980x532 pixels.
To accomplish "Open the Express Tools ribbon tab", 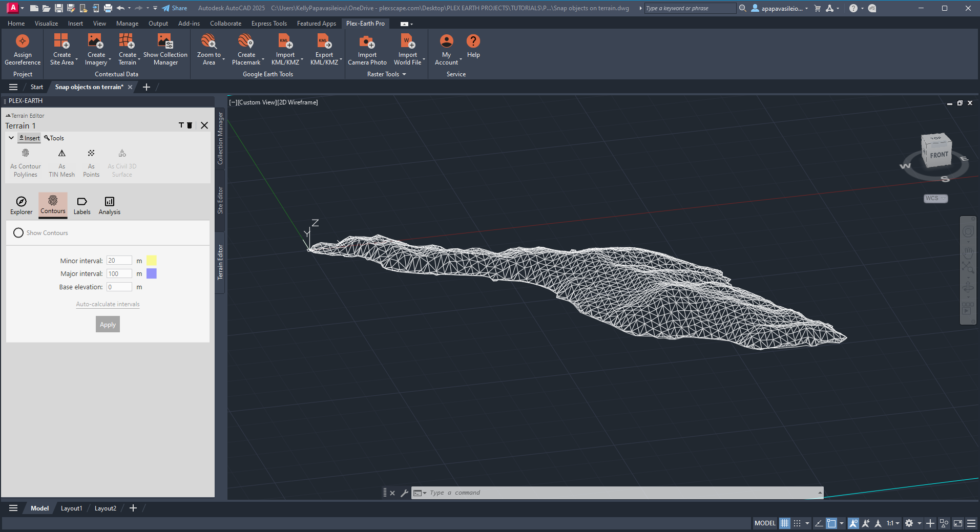I will [x=269, y=24].
